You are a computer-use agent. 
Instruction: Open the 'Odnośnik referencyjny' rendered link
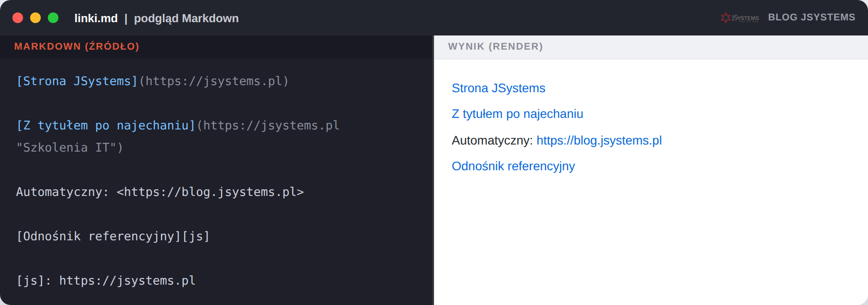click(x=513, y=166)
